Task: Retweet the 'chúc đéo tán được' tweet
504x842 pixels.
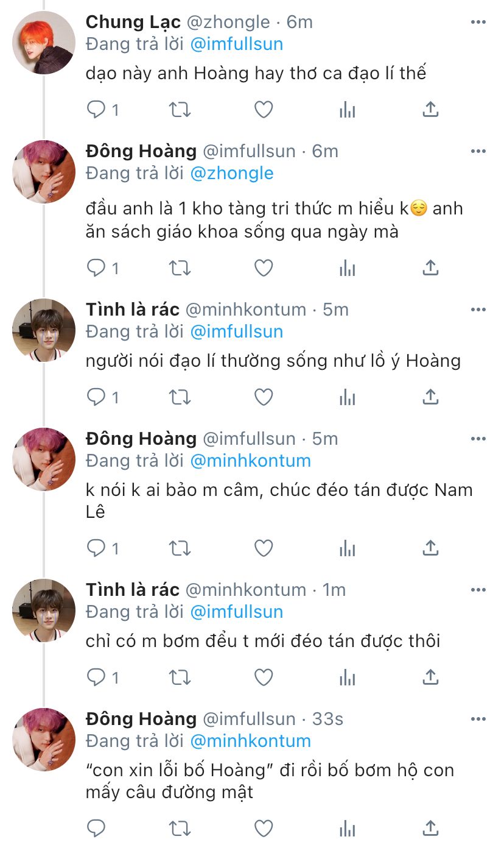Action: pos(180,548)
